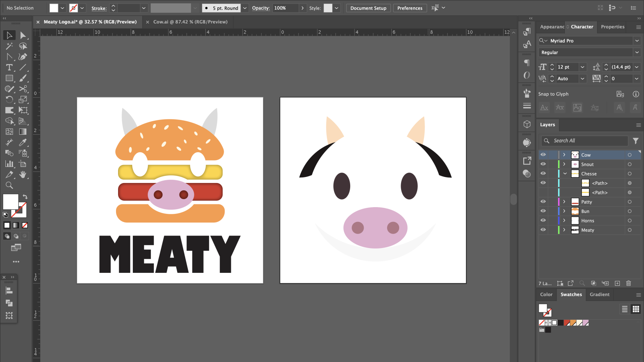
Task: Open the Stroke panel link
Action: point(99,8)
